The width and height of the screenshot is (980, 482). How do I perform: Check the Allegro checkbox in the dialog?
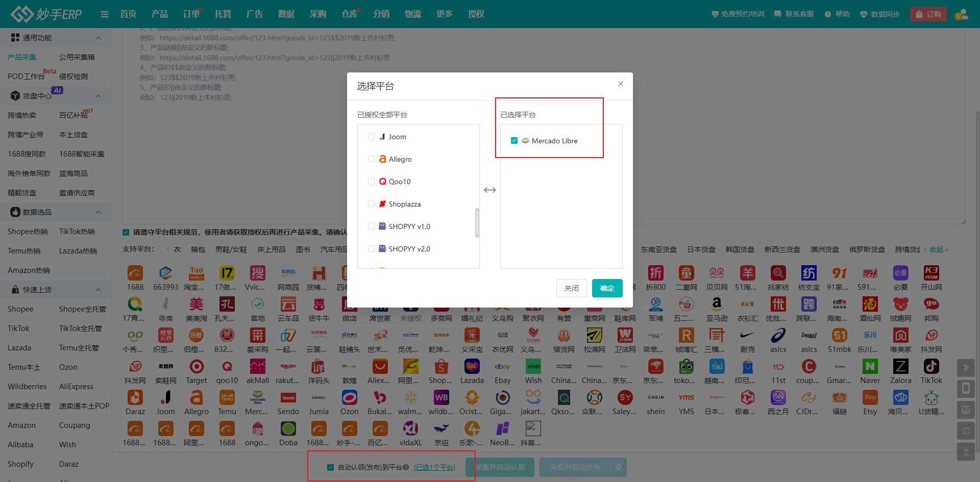371,159
